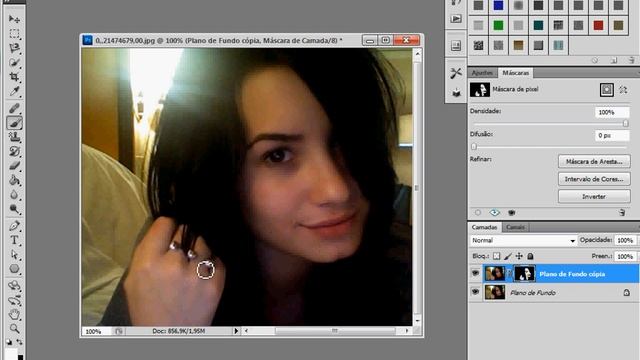Adjust the Difusão slider
640x360 pixels.
(474, 147)
